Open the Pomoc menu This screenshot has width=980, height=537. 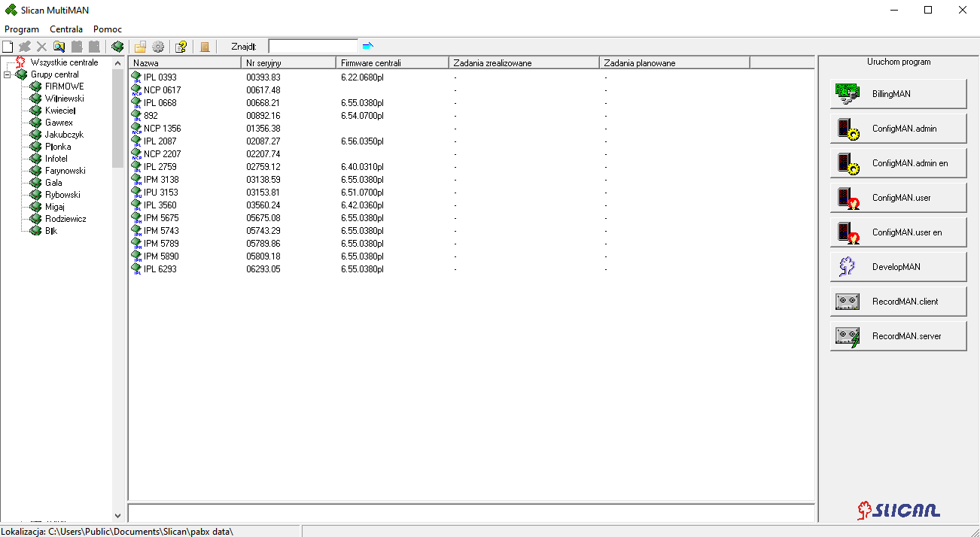point(108,29)
